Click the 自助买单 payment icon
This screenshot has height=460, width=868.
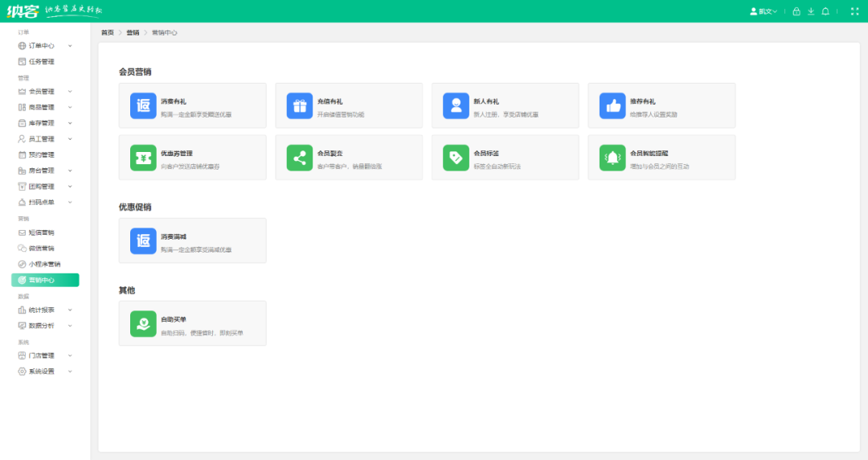pos(143,323)
